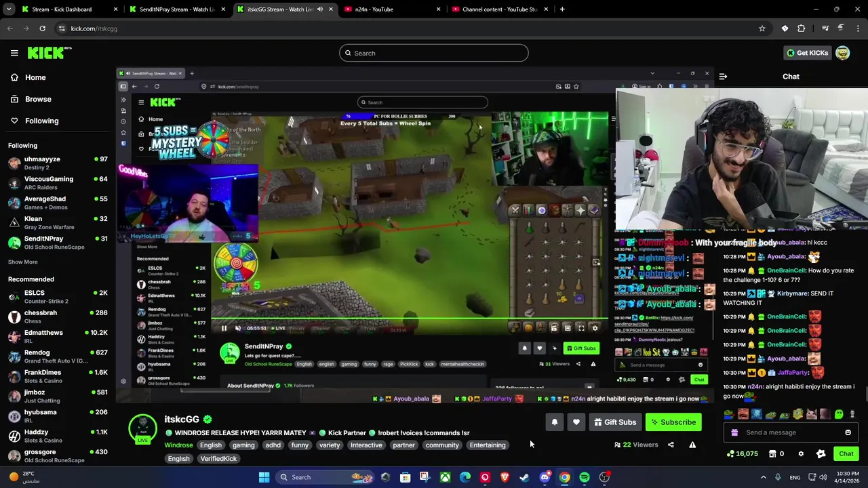Image resolution: width=868 pixels, height=488 pixels.
Task: Open Klean followed channel
Action: click(58, 222)
